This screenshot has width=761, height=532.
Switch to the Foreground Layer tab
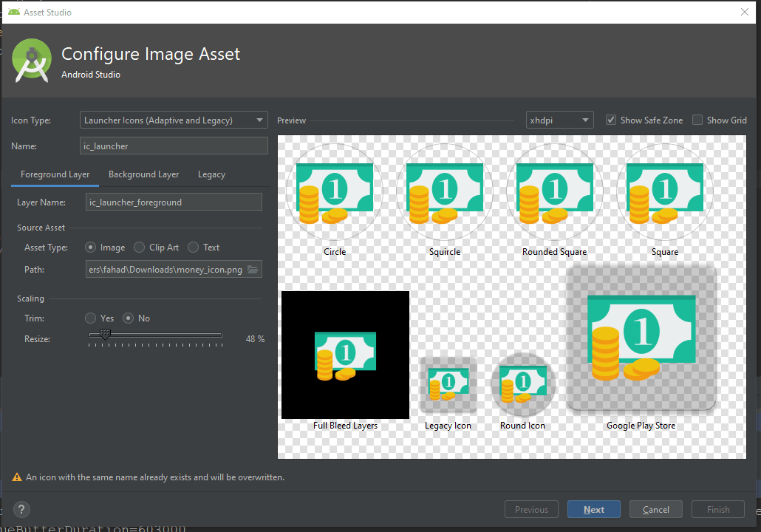pyautogui.click(x=55, y=174)
